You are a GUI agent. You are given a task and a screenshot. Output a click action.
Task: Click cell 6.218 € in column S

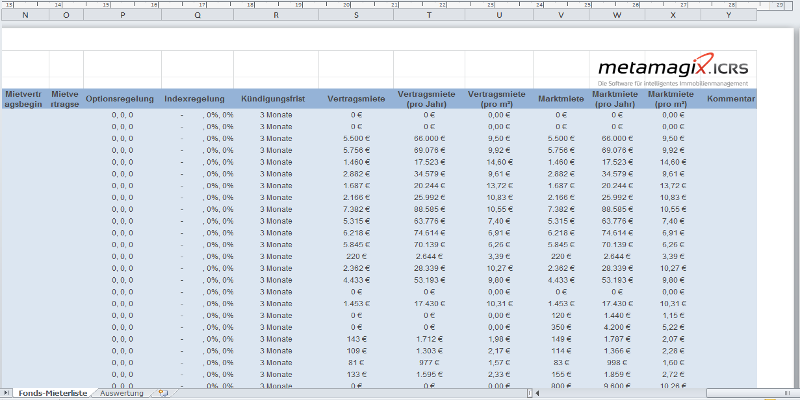tap(356, 233)
